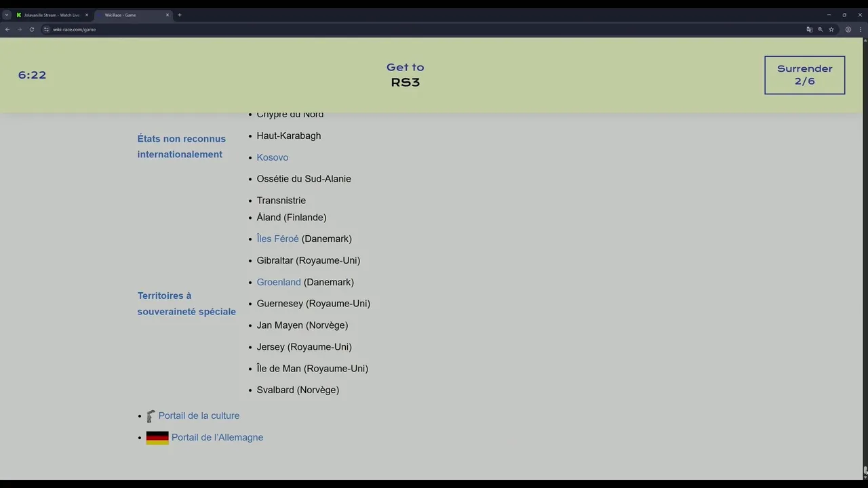The width and height of the screenshot is (868, 488).
Task: Close the Jolavanille Stream tab
Action: coord(87,15)
